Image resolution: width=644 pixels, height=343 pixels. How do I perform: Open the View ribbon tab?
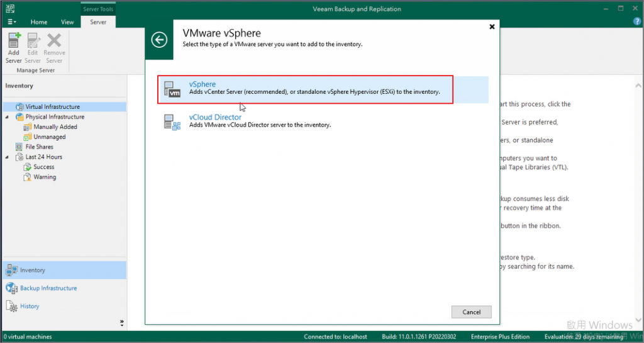pos(67,22)
